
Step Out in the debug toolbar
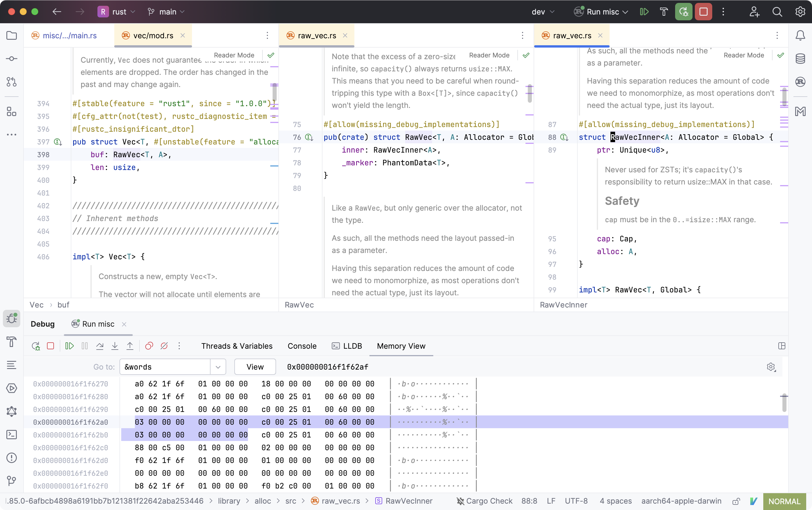click(130, 346)
